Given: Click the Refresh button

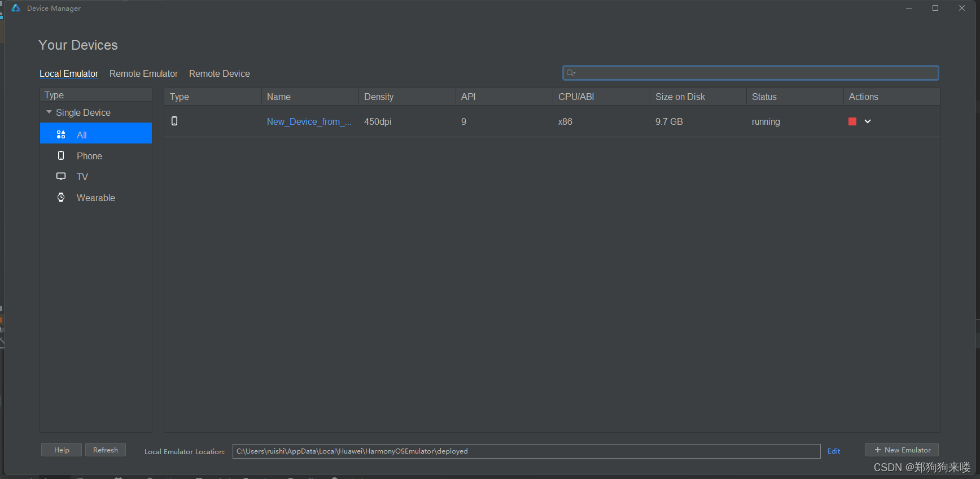Looking at the screenshot, I should [106, 450].
